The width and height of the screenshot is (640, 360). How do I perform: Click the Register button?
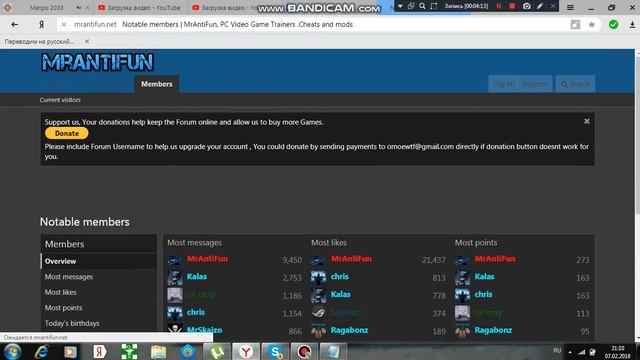(x=534, y=84)
